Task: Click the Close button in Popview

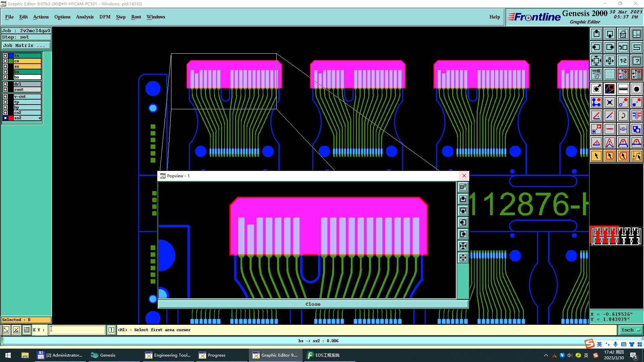Action: [313, 304]
